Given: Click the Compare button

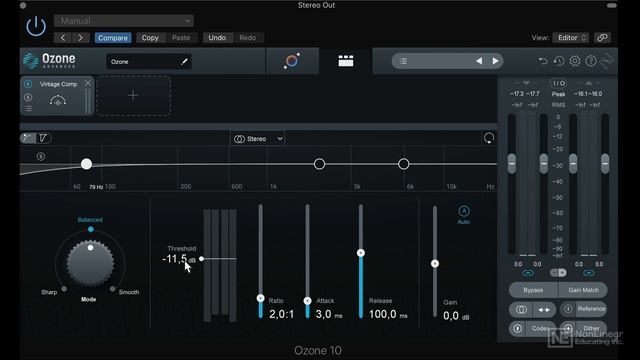Looking at the screenshot, I should (x=113, y=38).
